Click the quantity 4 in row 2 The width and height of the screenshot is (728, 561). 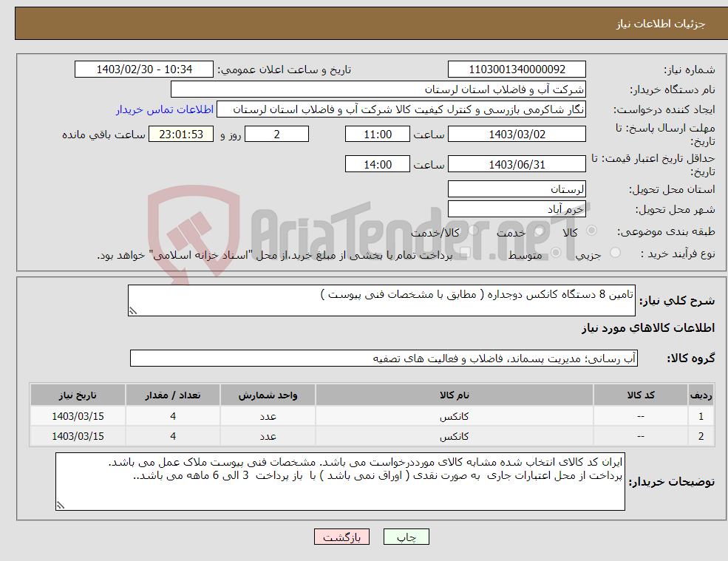[173, 436]
